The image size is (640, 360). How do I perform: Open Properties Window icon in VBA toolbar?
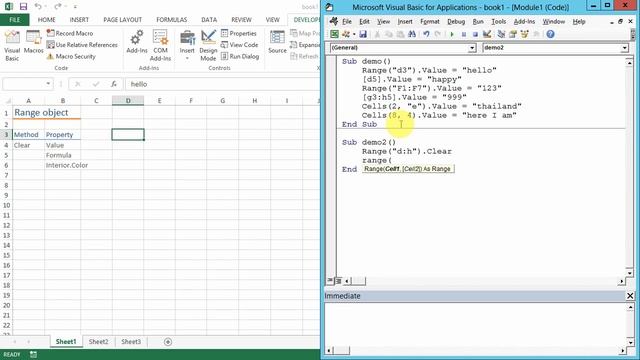[x=513, y=34]
